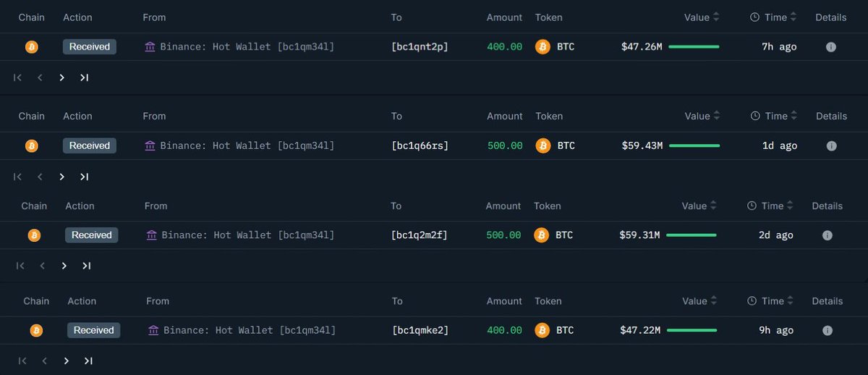868x375 pixels.
Task: Click the BTC token icon in the $47.26M row
Action: click(542, 47)
